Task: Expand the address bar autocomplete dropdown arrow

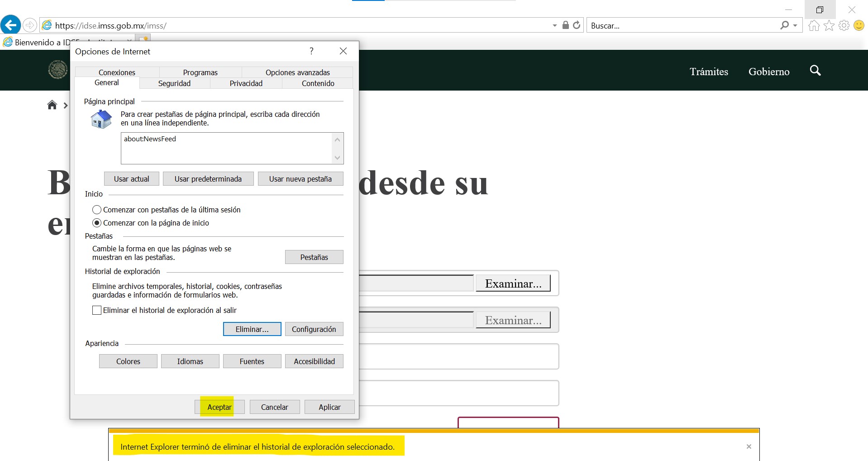Action: pos(555,25)
